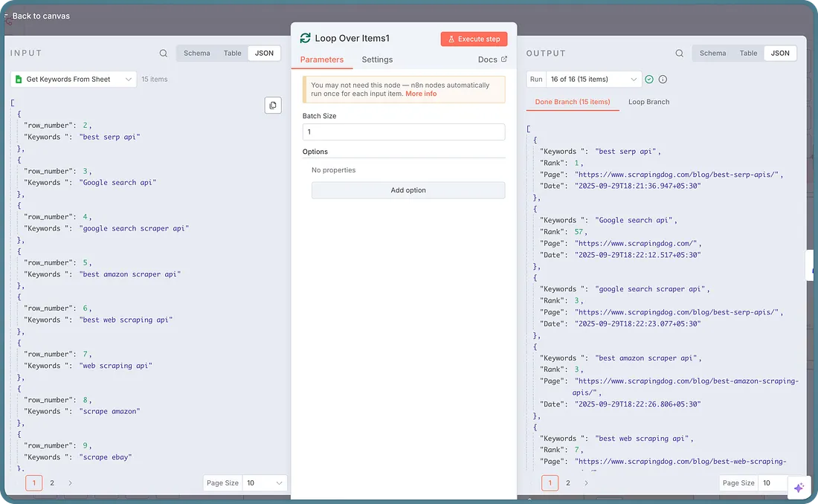Image resolution: width=818 pixels, height=504 pixels.
Task: Switch output view to Table
Action: 748,54
